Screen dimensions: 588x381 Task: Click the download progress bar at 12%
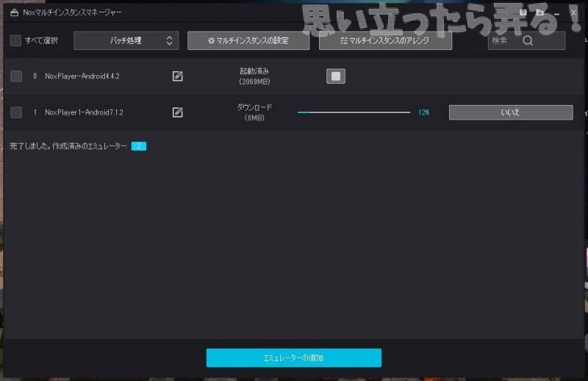click(x=354, y=112)
